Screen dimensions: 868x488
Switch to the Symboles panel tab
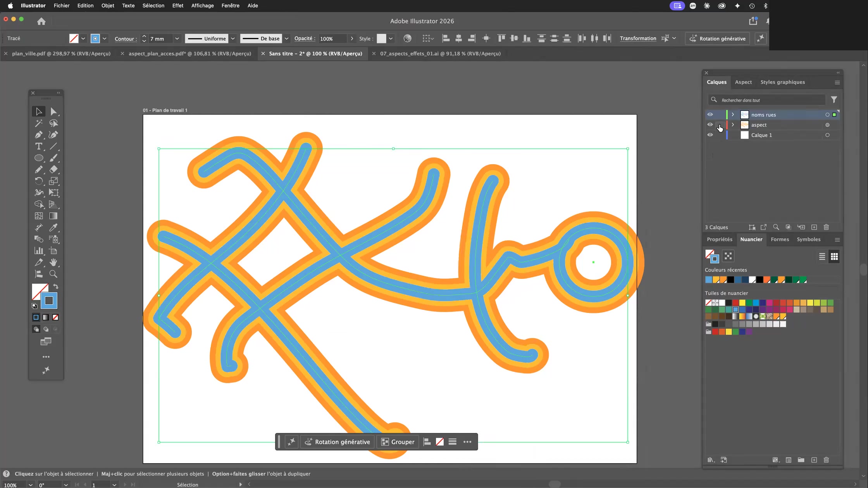pos(808,239)
